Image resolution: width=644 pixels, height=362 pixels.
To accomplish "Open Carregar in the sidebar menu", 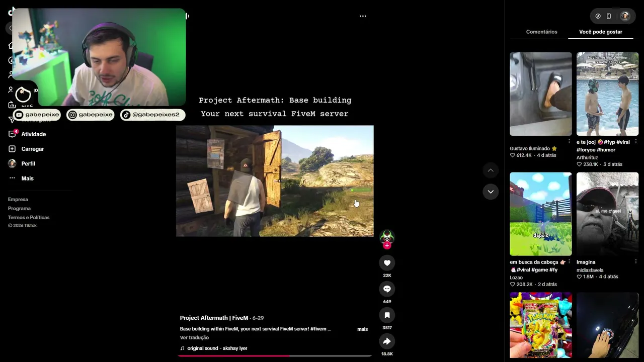I will (33, 149).
